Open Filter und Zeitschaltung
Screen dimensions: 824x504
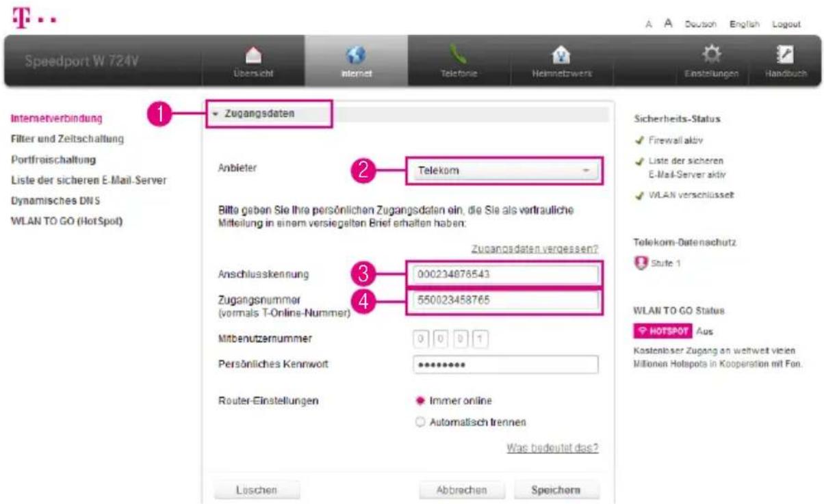(67, 139)
